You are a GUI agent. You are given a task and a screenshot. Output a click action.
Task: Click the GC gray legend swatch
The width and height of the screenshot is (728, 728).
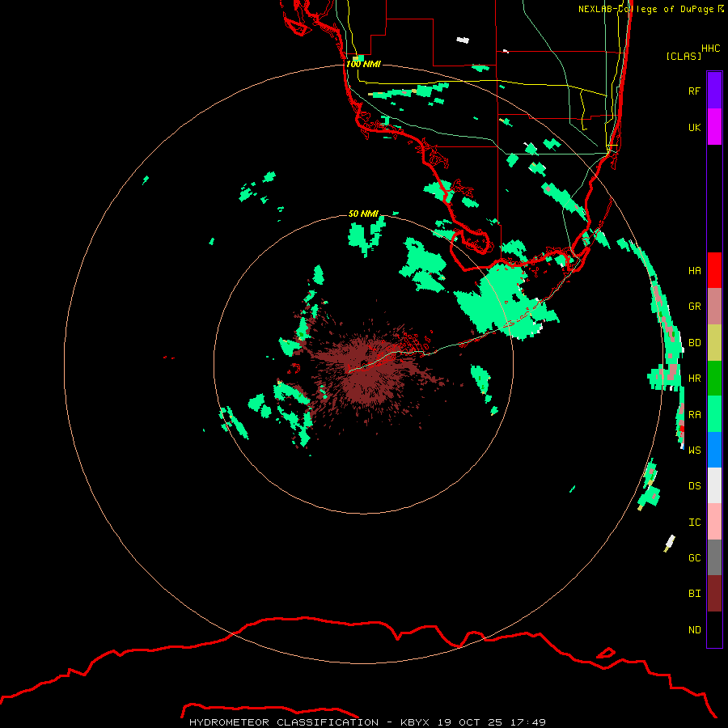coord(714,557)
